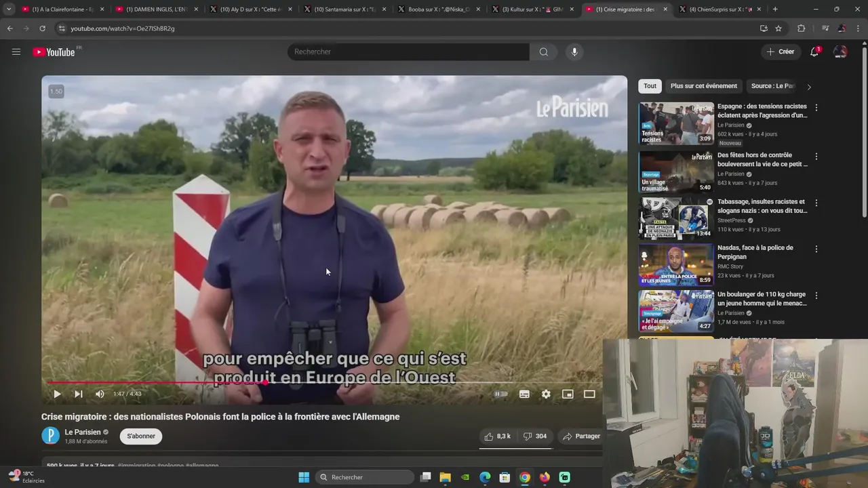
Task: Open the notifications bell
Action: pos(814,52)
